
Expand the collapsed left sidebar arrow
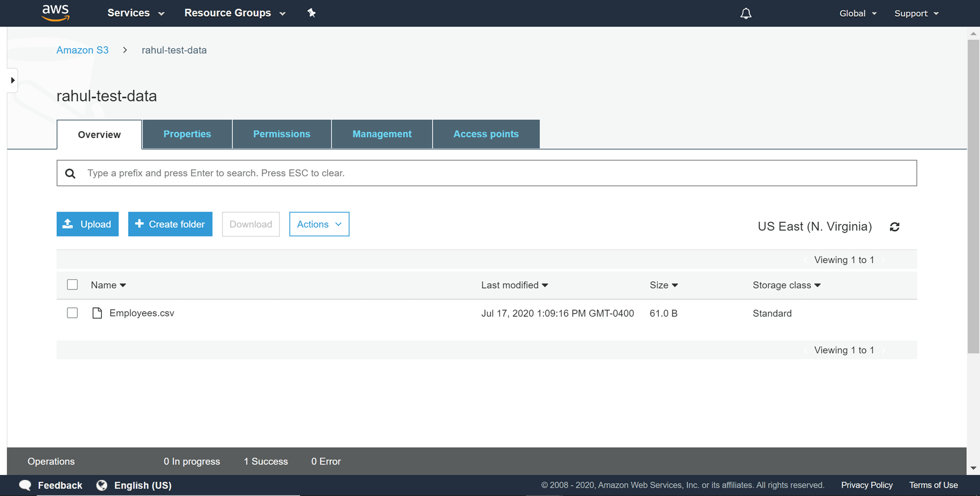click(12, 80)
